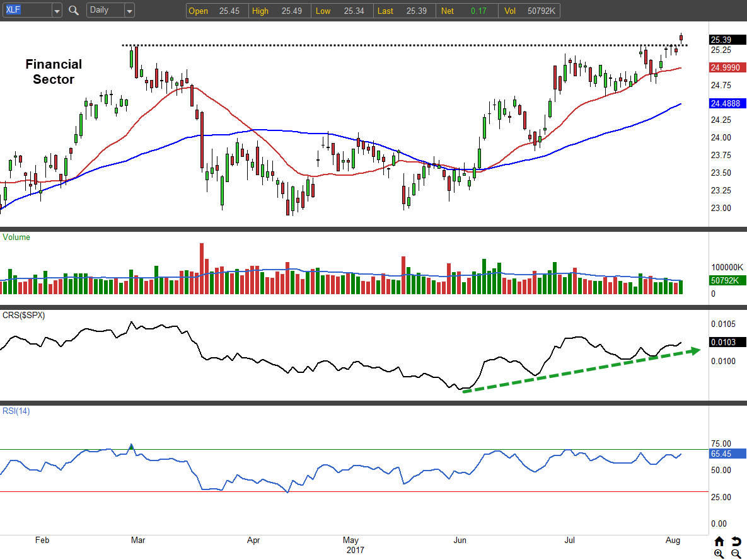Viewport: 747px width, 560px height.
Task: Click the CRS($SPX) indicator label
Action: coord(25,314)
